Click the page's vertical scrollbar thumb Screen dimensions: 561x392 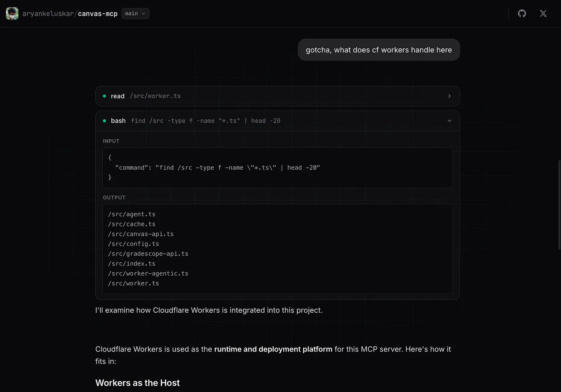559,204
